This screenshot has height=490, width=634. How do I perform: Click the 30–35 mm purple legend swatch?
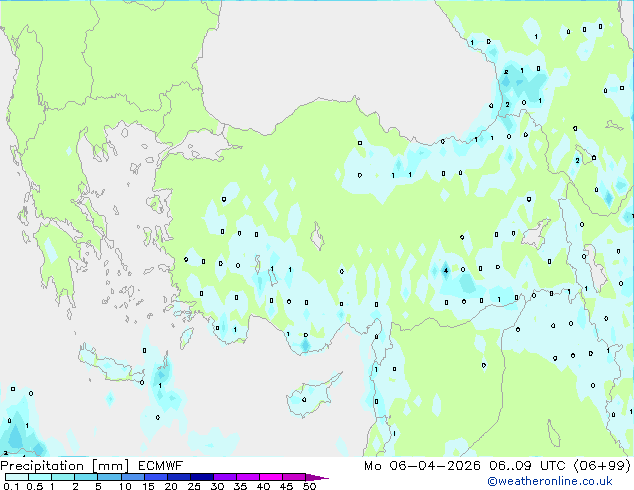tap(225, 477)
